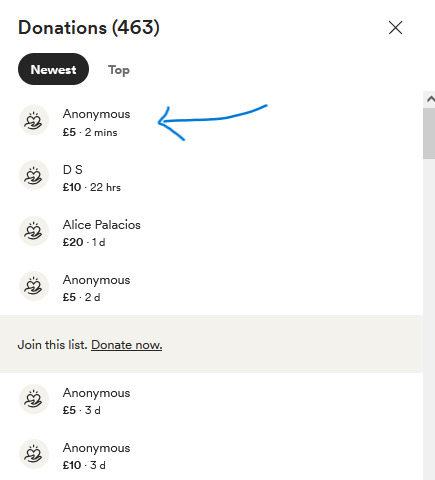Viewport: 435px width, 480px height.
Task: Click the D S donor name
Action: pyautogui.click(x=73, y=170)
